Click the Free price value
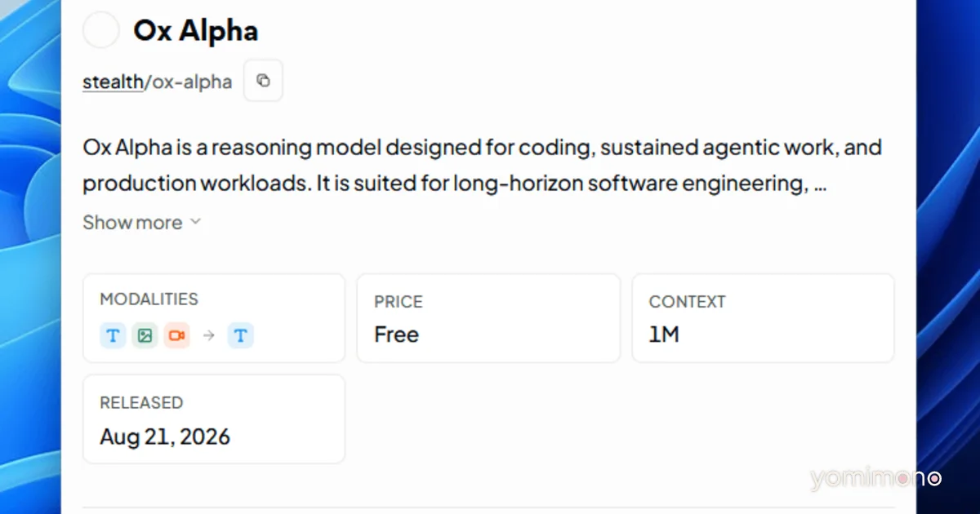 tap(396, 335)
